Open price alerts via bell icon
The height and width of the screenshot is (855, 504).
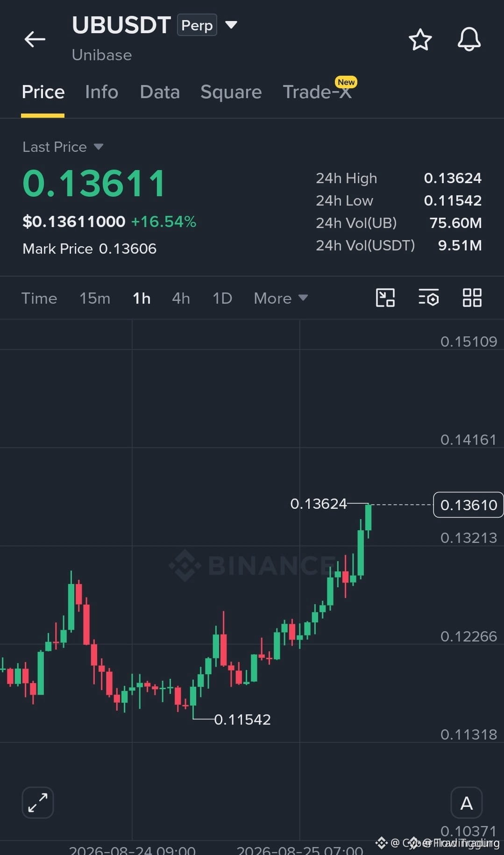[x=469, y=39]
